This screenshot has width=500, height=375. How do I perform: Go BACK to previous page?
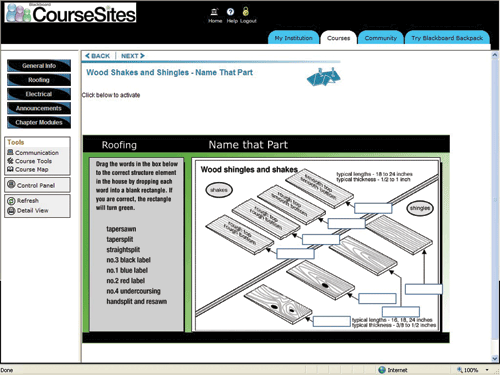pos(97,56)
